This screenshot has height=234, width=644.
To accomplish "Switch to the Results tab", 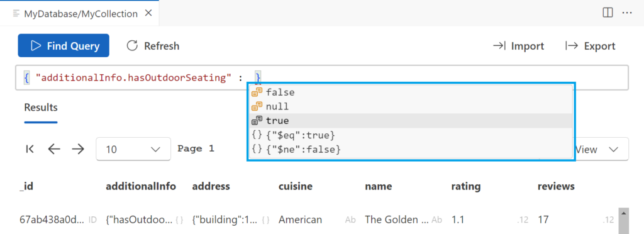I will pyautogui.click(x=41, y=108).
